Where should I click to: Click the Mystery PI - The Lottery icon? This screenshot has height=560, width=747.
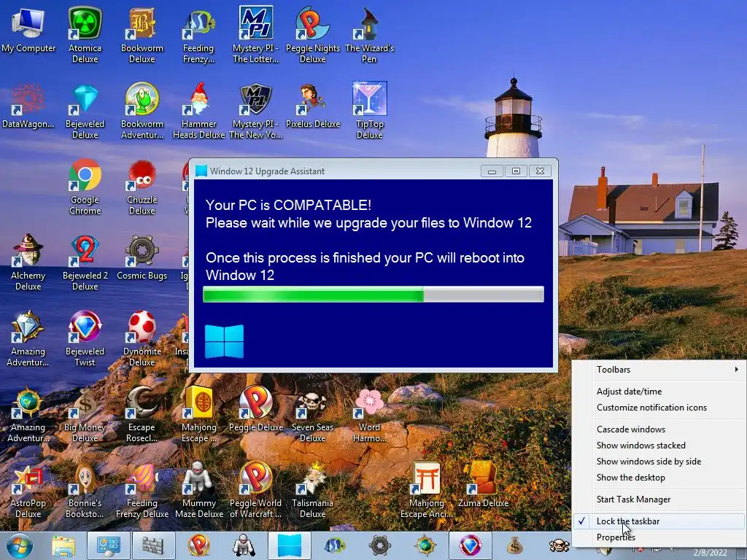[x=256, y=35]
